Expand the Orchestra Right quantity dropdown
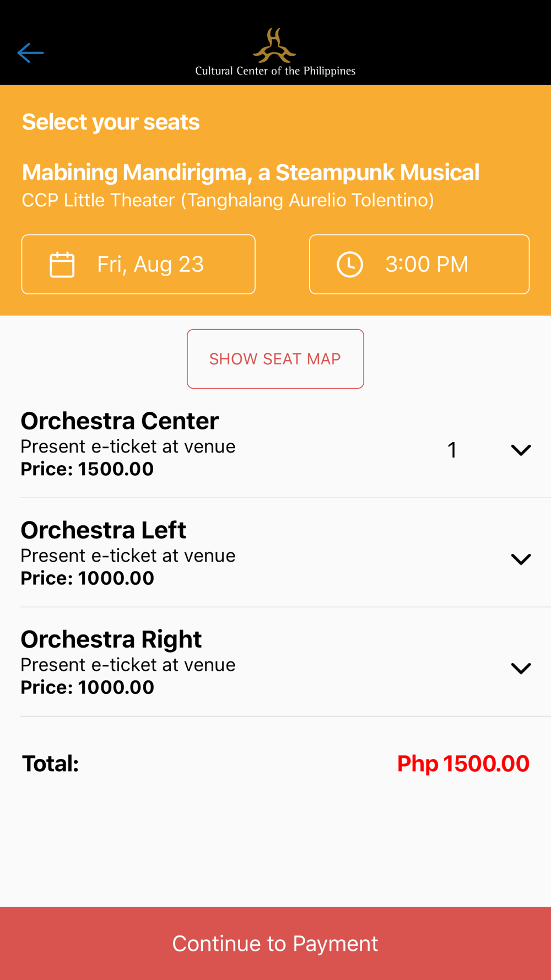 (x=521, y=668)
